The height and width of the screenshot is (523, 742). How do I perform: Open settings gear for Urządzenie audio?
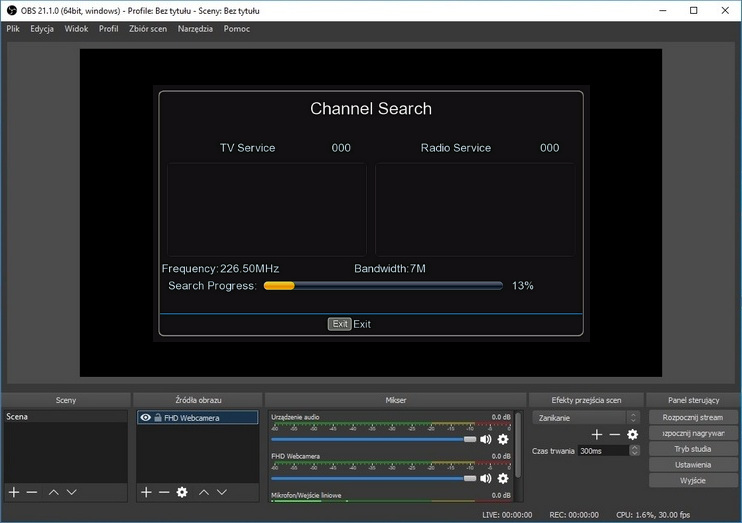[503, 439]
